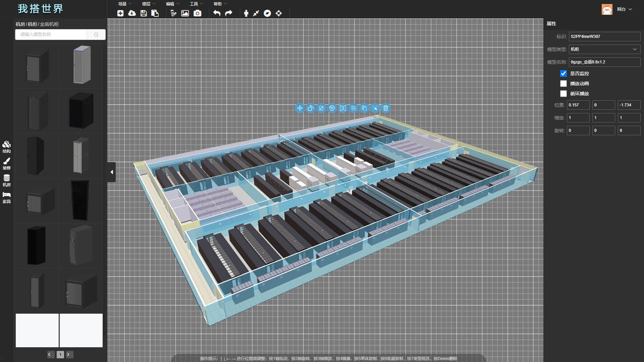Click the mirror tool in floating toolbar
The width and height of the screenshot is (644, 362).
(342, 108)
